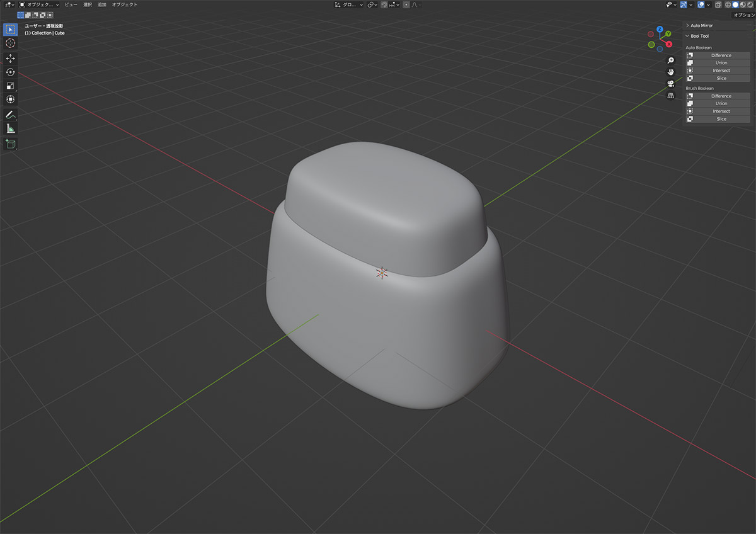Collapse the Bool Tool panel
Image resolution: width=756 pixels, height=534 pixels.
coord(699,36)
